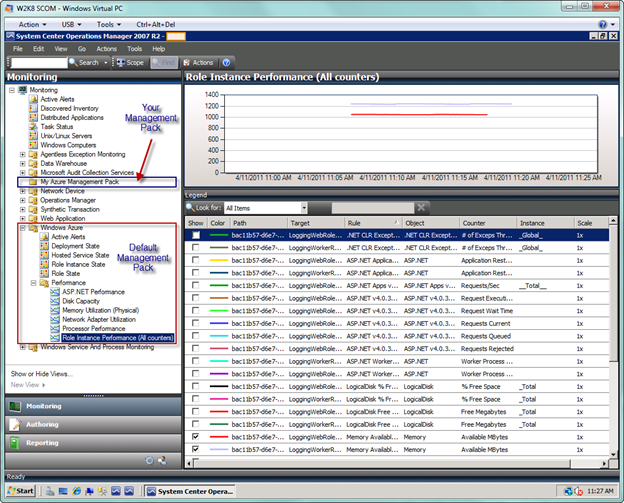This screenshot has width=624, height=503.
Task: Click the New View link
Action: coord(27,385)
